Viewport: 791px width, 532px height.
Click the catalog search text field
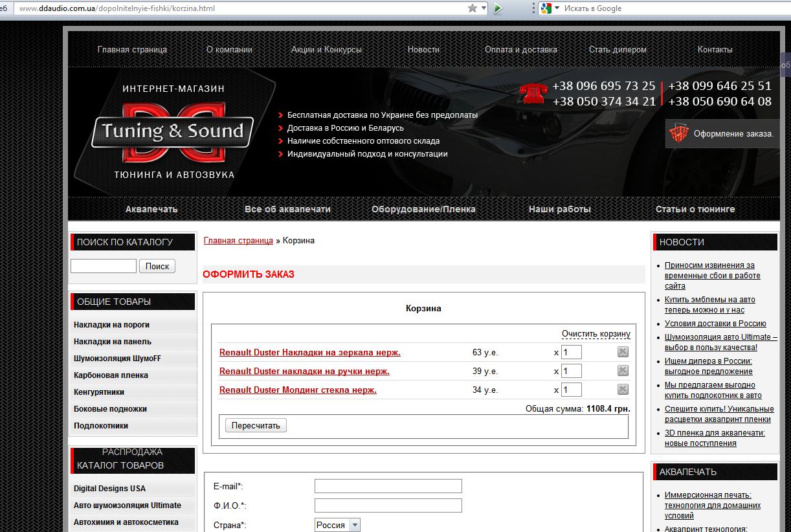pos(104,266)
